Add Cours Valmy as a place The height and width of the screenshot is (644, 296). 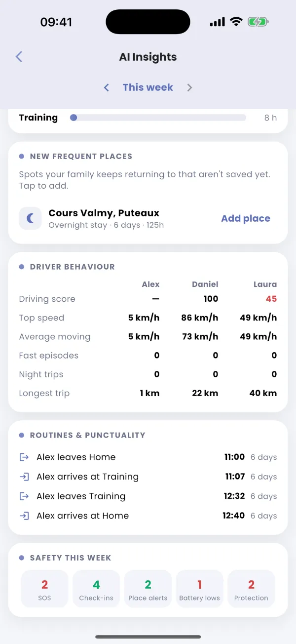pos(246,218)
